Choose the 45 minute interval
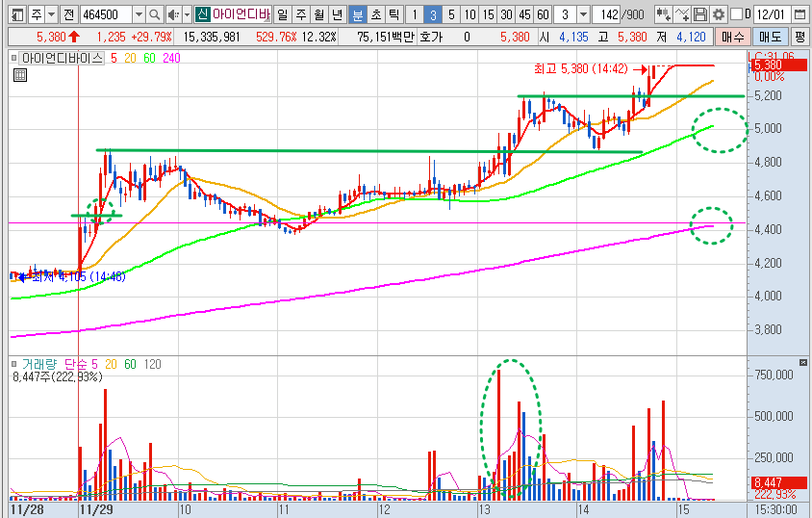Viewport: 812px width, 518px height. [x=524, y=14]
